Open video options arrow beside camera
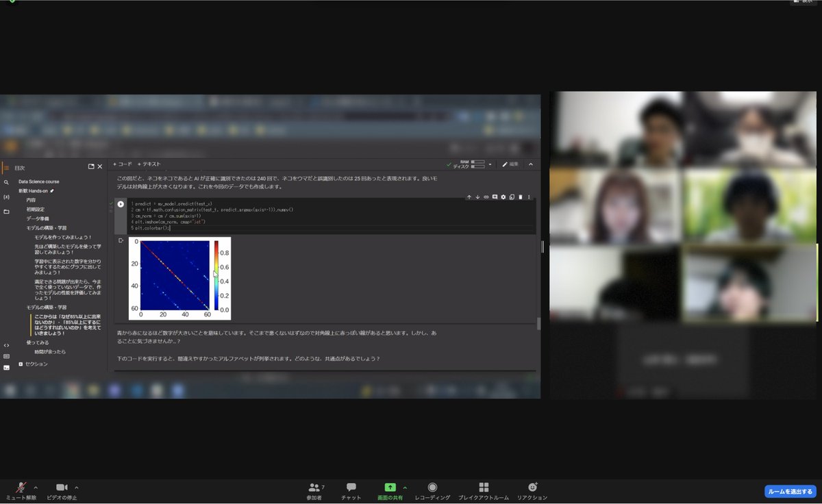Viewport: 822px width, 504px height. (76, 488)
